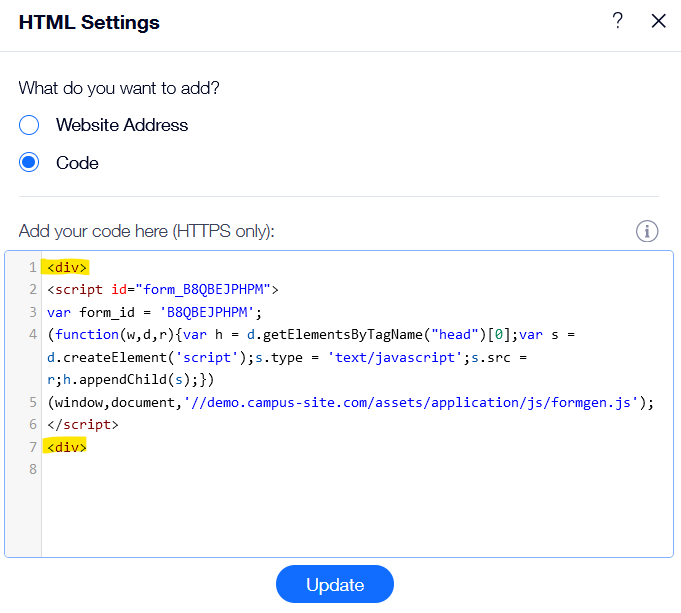This screenshot has width=681, height=613.
Task: Click the 'Code' option label text
Action: (77, 163)
